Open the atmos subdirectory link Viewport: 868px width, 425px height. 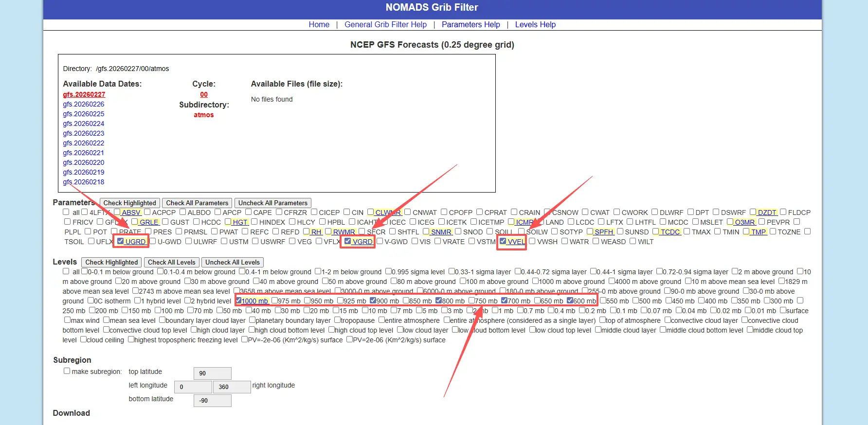pyautogui.click(x=204, y=115)
